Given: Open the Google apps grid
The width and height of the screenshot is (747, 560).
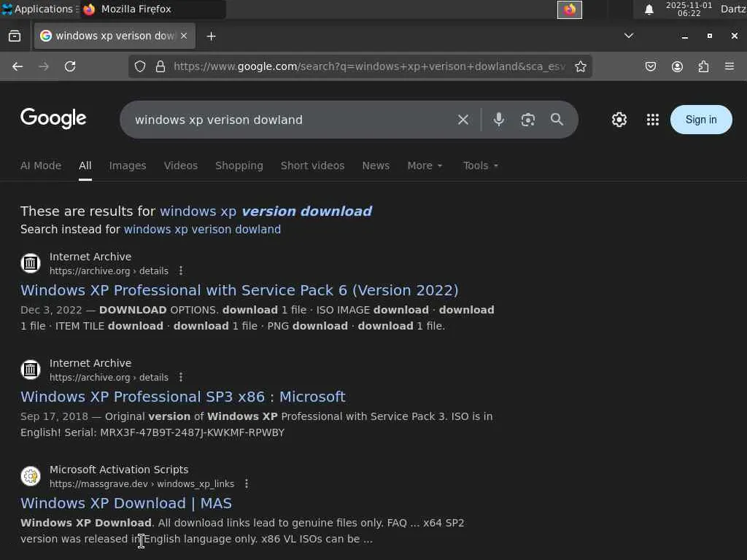Looking at the screenshot, I should (653, 120).
